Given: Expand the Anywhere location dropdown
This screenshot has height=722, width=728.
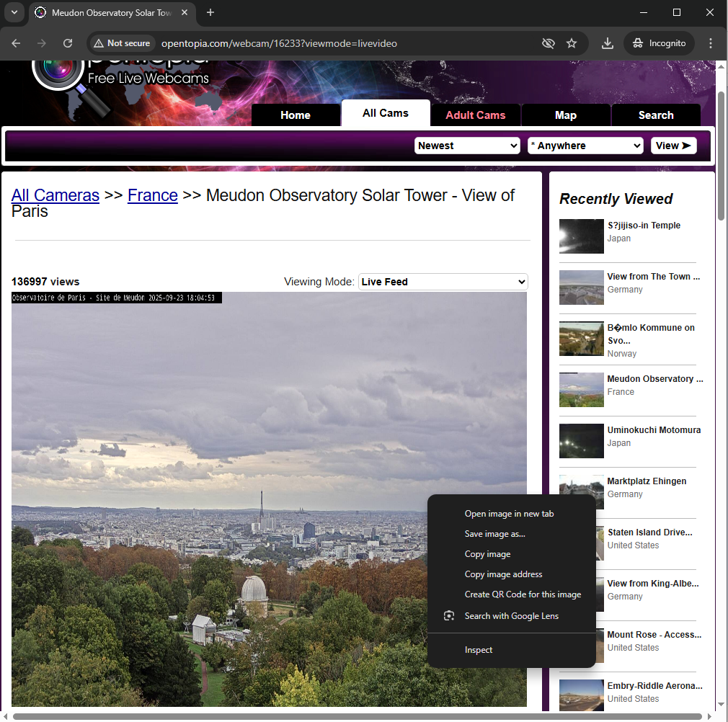Looking at the screenshot, I should click(585, 146).
